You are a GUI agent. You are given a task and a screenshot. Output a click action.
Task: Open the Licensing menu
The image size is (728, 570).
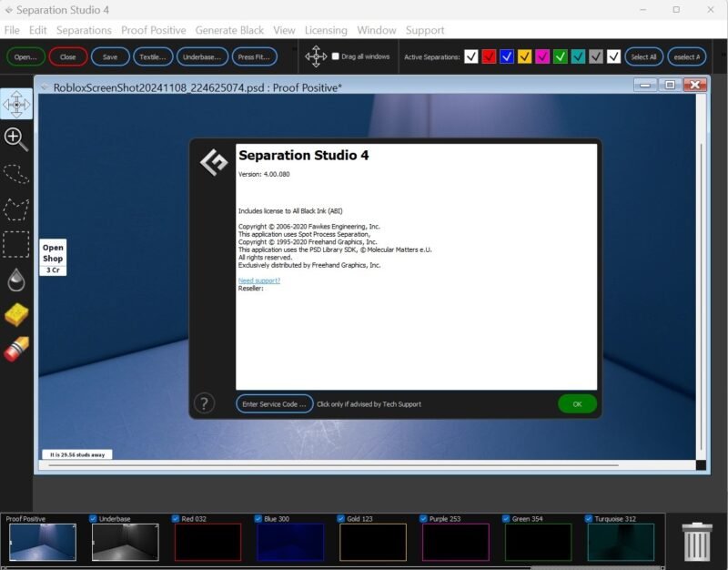click(x=326, y=30)
